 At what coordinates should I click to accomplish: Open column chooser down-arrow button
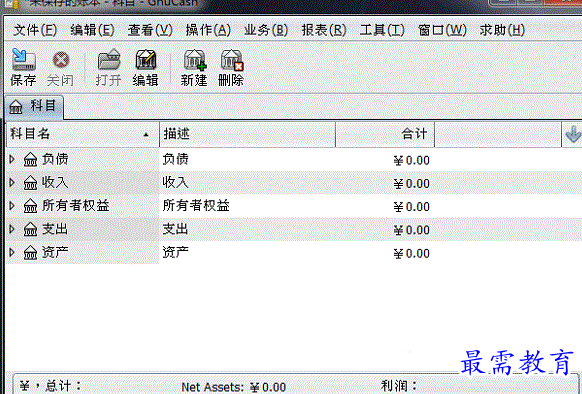(x=573, y=134)
